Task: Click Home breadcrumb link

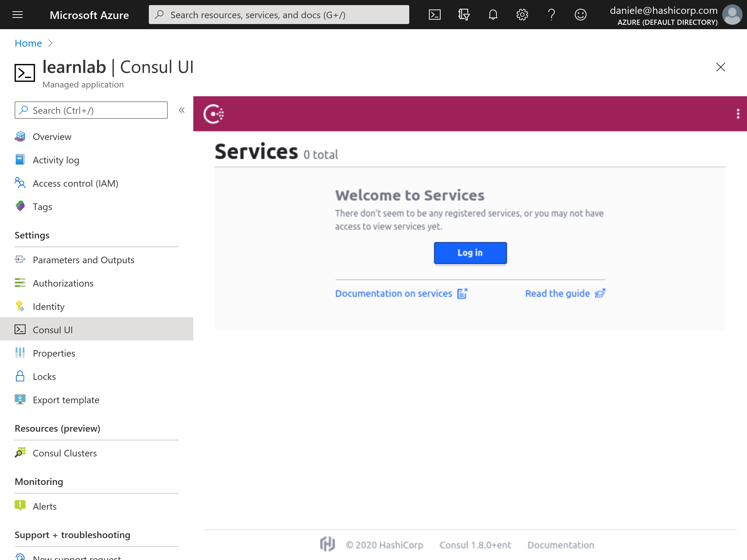Action: coord(28,43)
